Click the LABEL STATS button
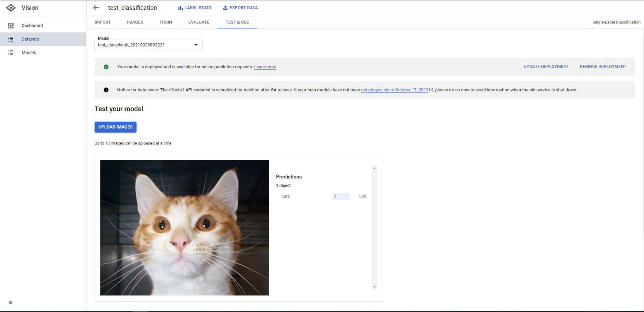The width and height of the screenshot is (644, 312). click(195, 8)
